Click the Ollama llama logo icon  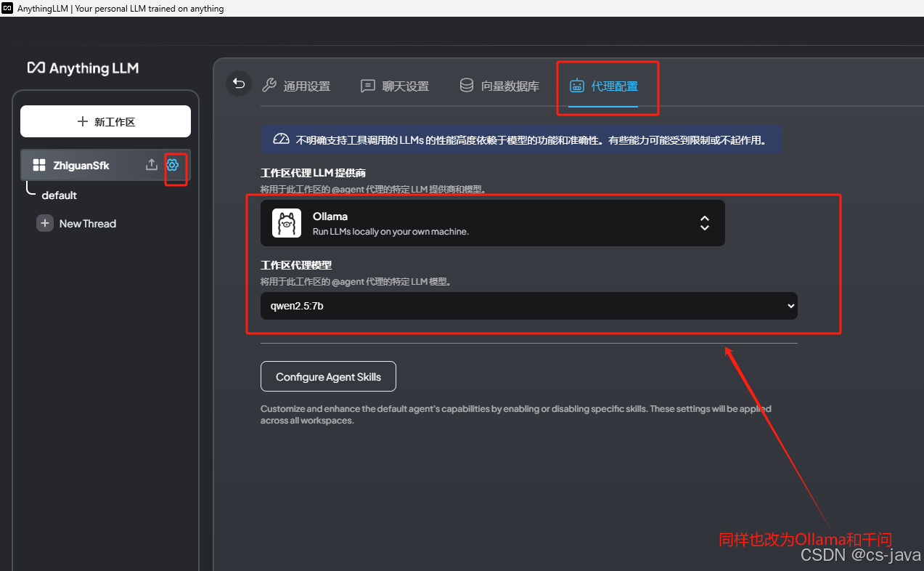click(x=287, y=223)
